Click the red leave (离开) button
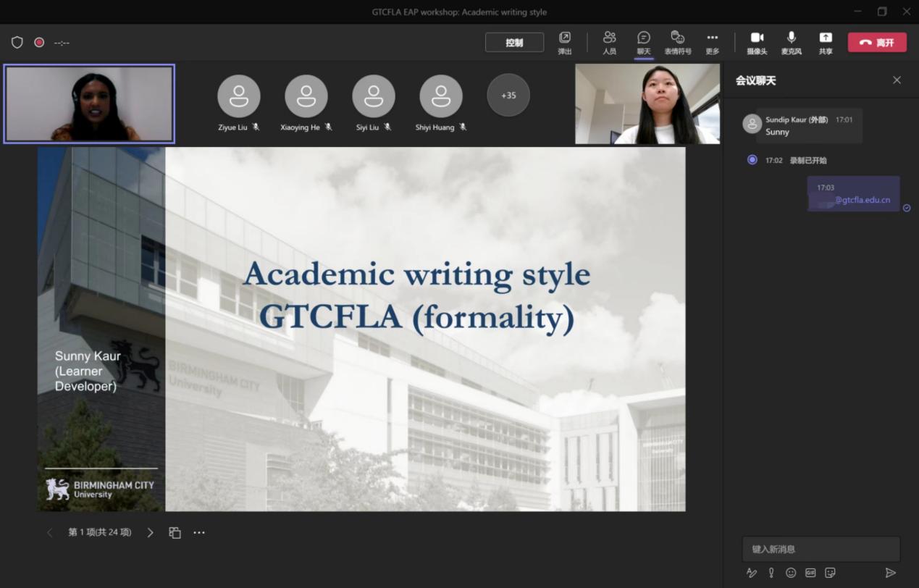919x588 pixels. [x=876, y=43]
